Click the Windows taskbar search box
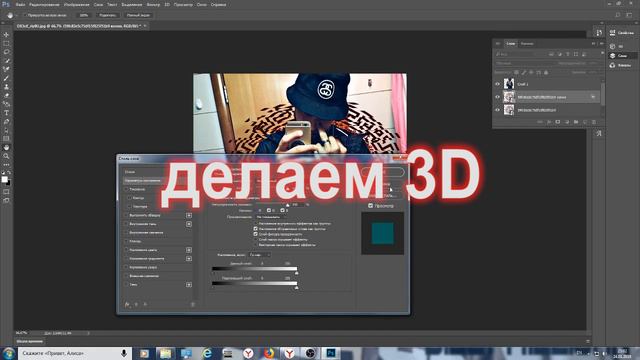This screenshot has height=360, width=640. pos(74,353)
